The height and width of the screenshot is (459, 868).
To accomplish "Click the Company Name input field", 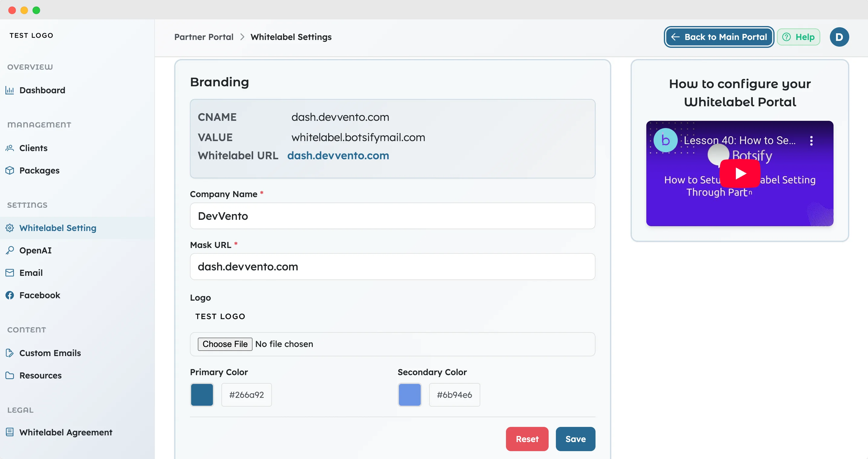I will [392, 216].
